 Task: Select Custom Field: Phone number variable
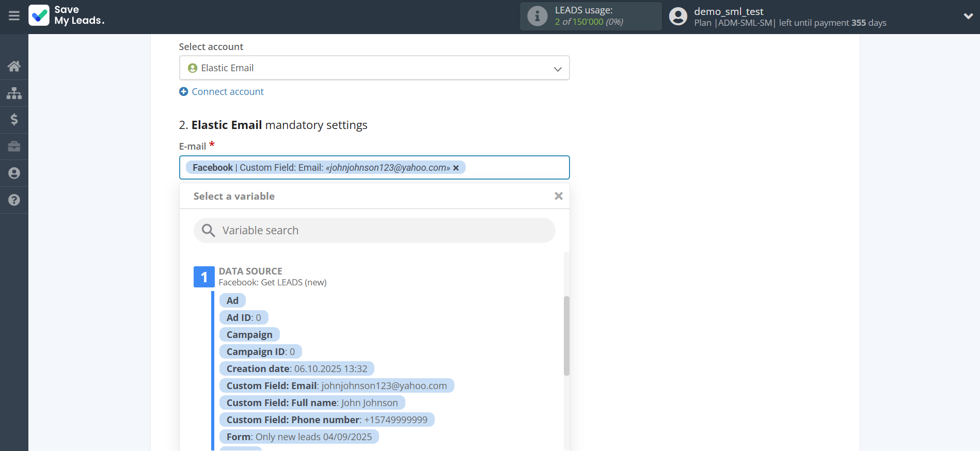click(326, 420)
